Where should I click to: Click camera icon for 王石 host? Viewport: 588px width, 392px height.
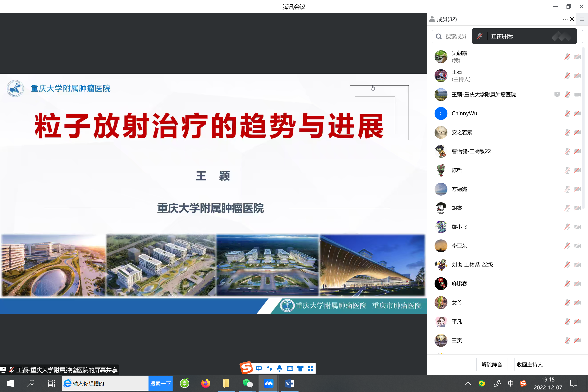click(577, 75)
